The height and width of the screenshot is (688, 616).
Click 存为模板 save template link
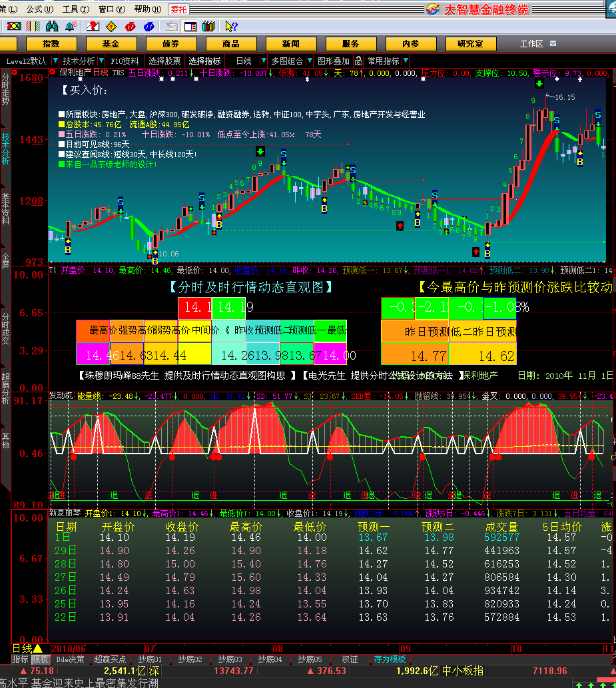[390, 659]
